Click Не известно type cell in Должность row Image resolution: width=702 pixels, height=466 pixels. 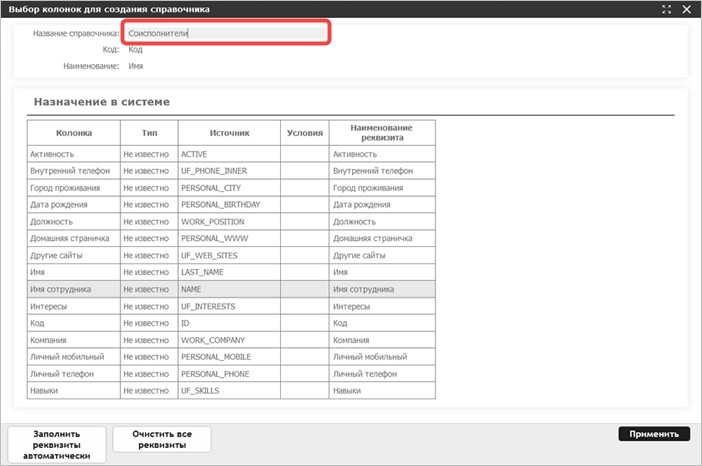pos(149,222)
